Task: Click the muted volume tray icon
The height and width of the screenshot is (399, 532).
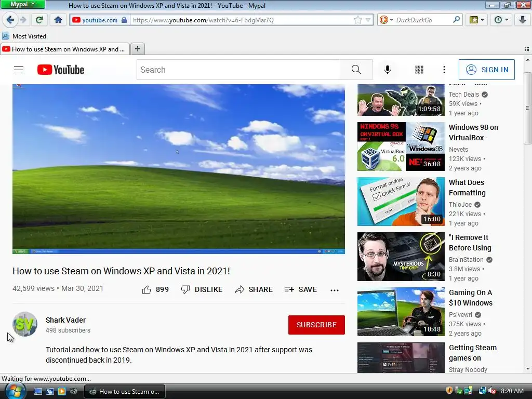Action: 492,391
